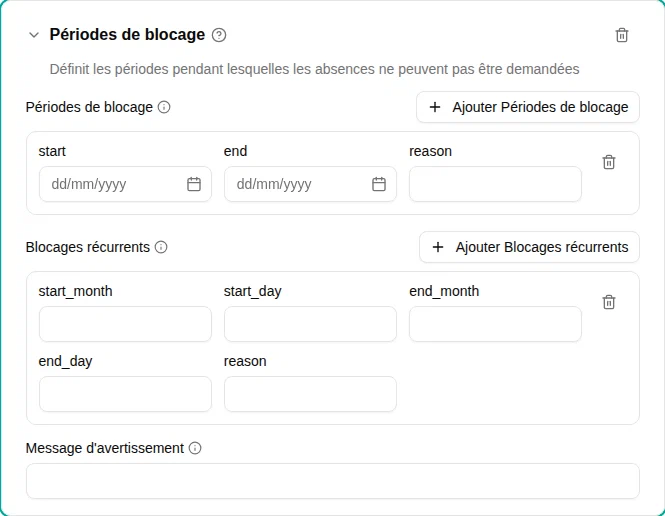Open help icon next to Périodes de blocage title

click(x=219, y=35)
